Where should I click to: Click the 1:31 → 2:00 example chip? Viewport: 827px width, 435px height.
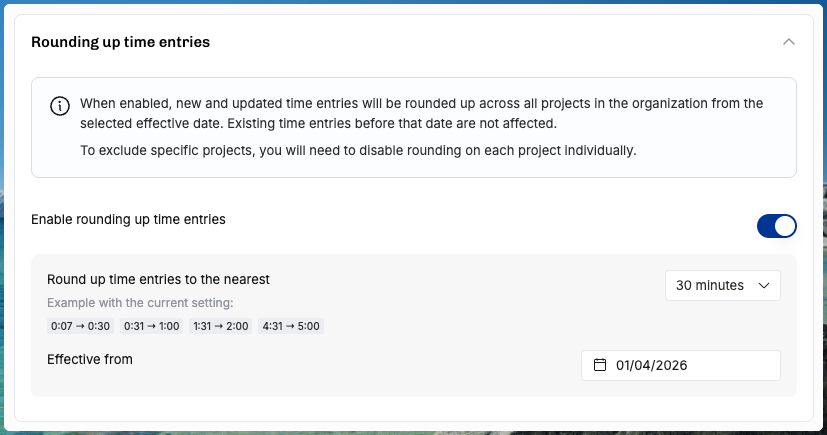[220, 326]
